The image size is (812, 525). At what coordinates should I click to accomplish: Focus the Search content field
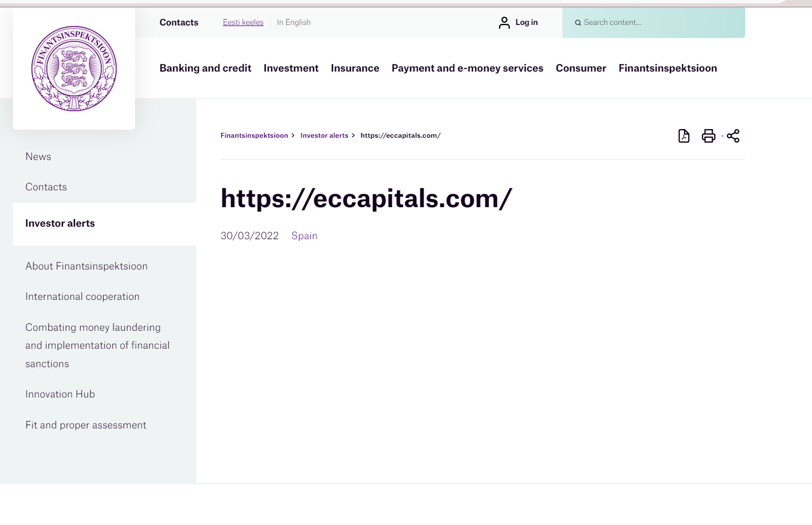click(654, 22)
